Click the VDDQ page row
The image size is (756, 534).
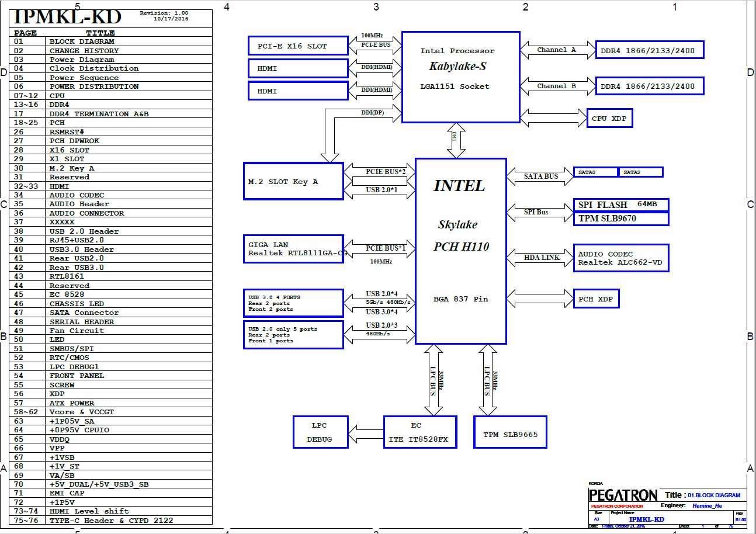tap(110, 439)
